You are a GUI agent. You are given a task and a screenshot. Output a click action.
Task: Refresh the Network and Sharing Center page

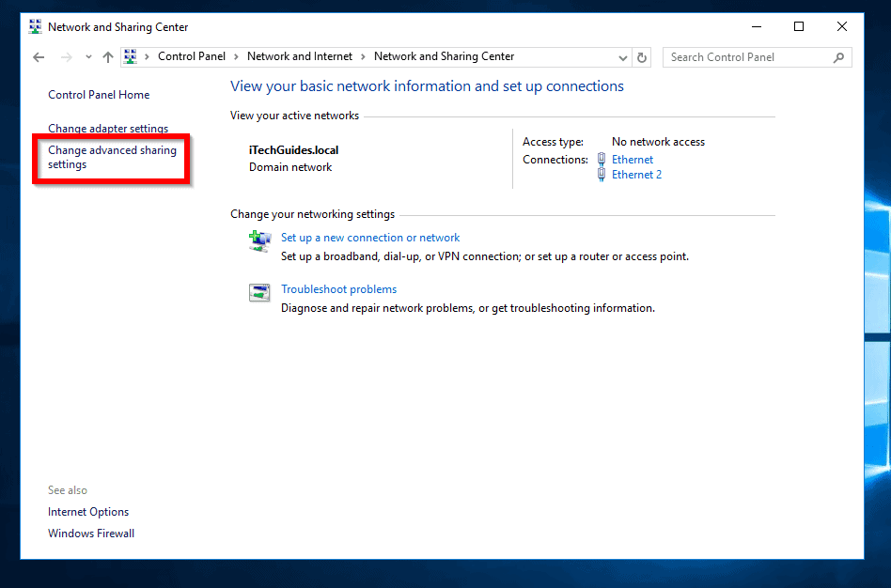[x=642, y=57]
